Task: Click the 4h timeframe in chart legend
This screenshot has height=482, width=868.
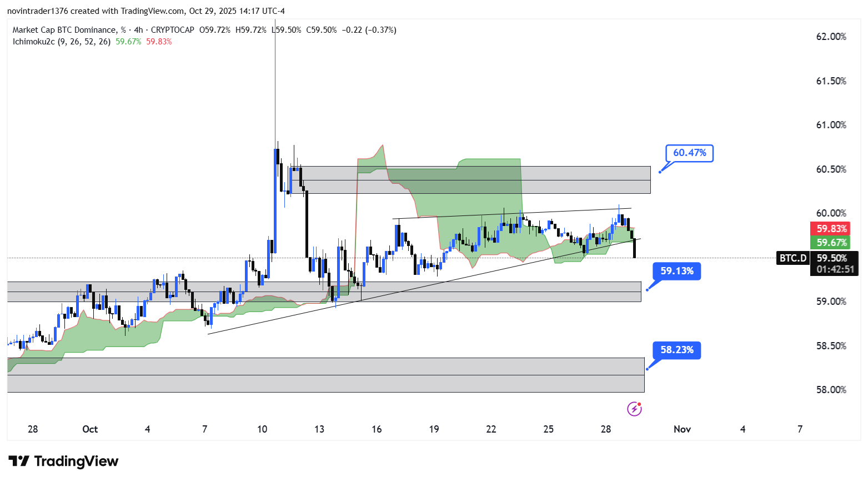Action: pos(138,30)
